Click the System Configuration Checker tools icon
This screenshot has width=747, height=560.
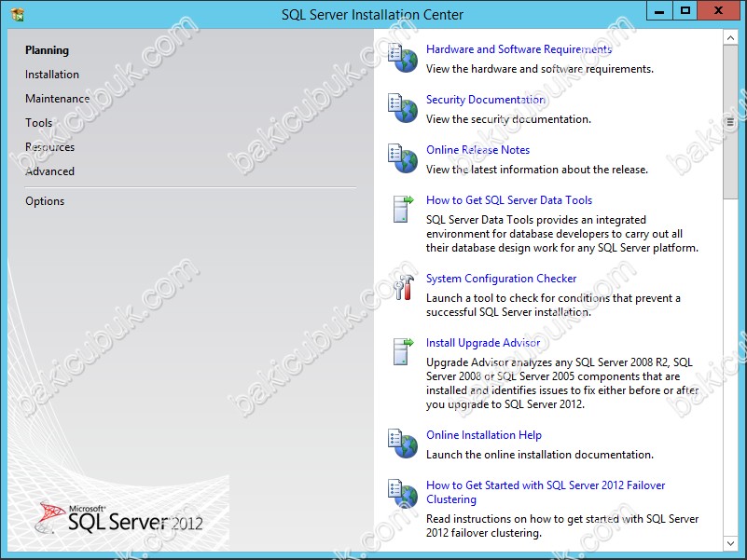404,287
